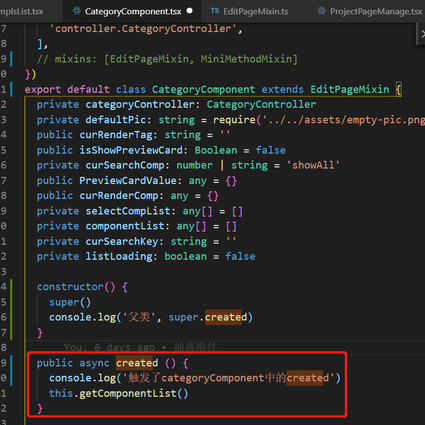
Task: Click the curSearchKey property
Action: click(122, 241)
